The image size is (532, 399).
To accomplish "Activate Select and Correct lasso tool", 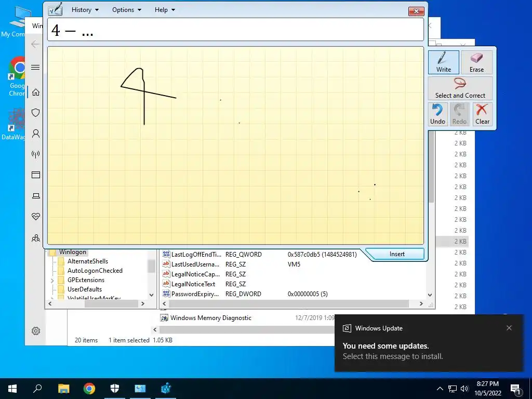I will pyautogui.click(x=460, y=88).
